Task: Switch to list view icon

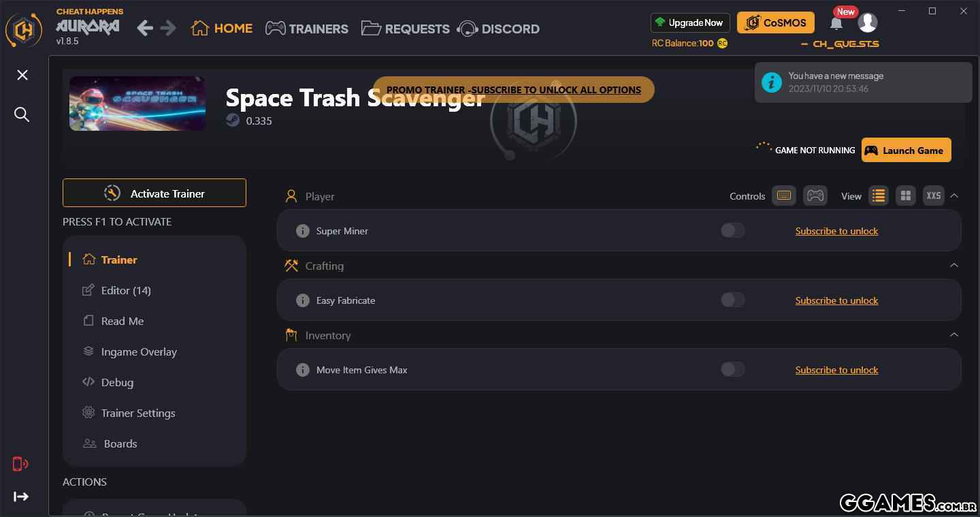Action: pyautogui.click(x=878, y=196)
